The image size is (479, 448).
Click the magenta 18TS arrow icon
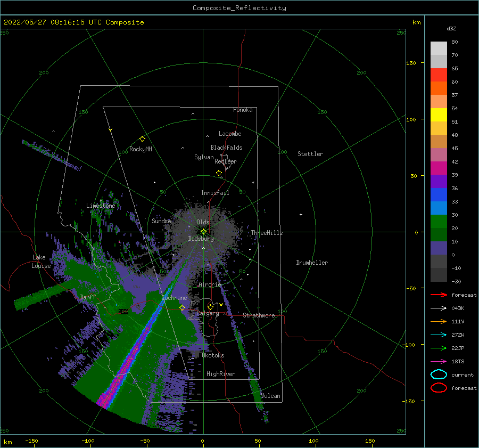coord(439,362)
